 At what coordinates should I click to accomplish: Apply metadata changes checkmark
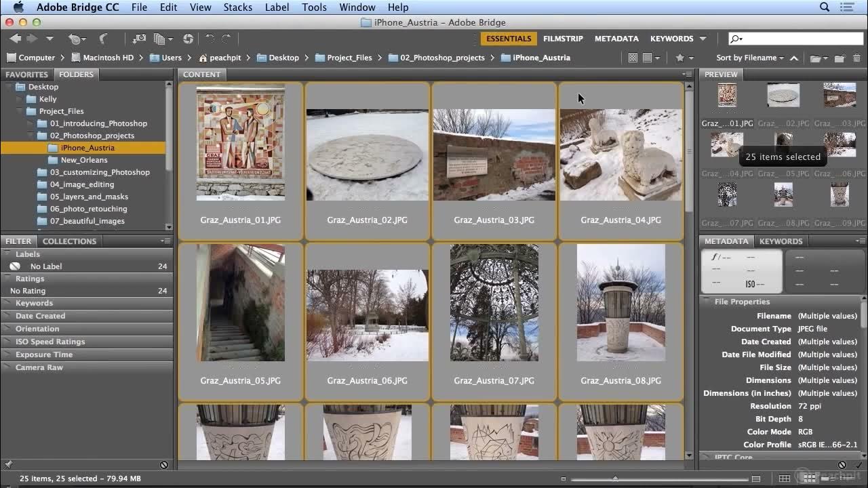[858, 465]
